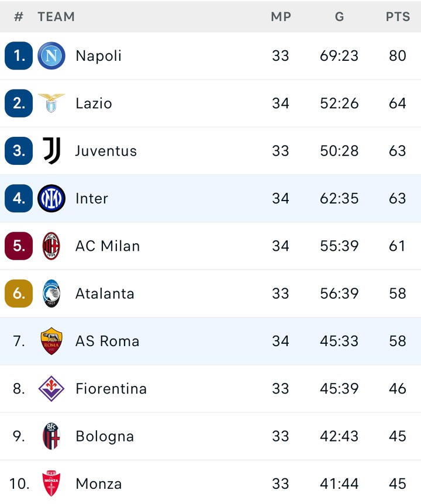421x504 pixels.
Task: Open the AC Milan crest
Action: click(51, 246)
